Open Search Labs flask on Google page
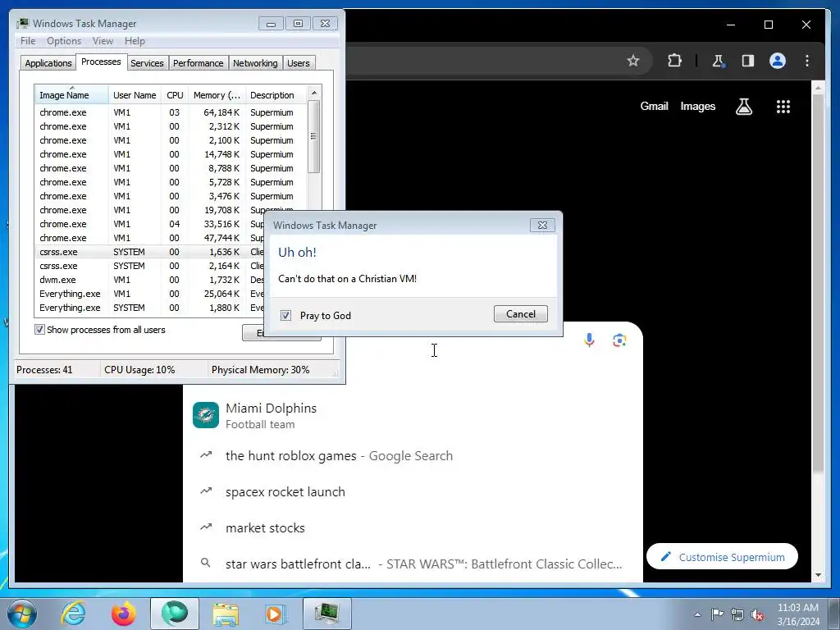Screen dimensions: 840x630 click(743, 106)
